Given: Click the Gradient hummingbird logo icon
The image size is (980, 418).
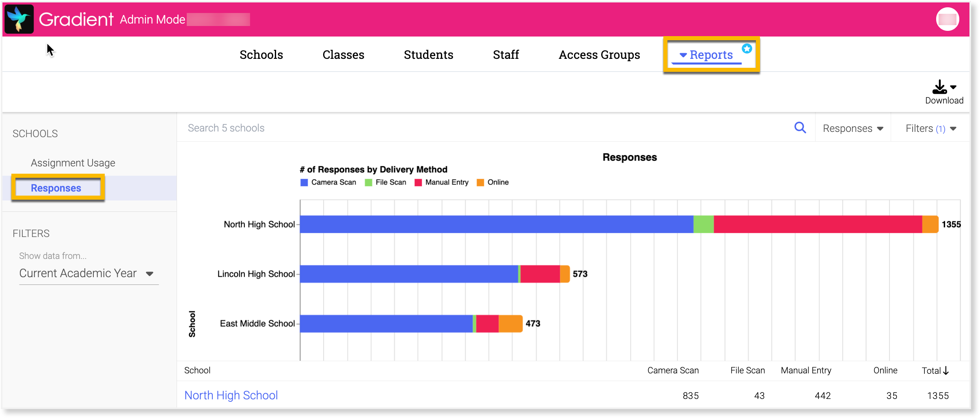Looking at the screenshot, I should pyautogui.click(x=19, y=19).
